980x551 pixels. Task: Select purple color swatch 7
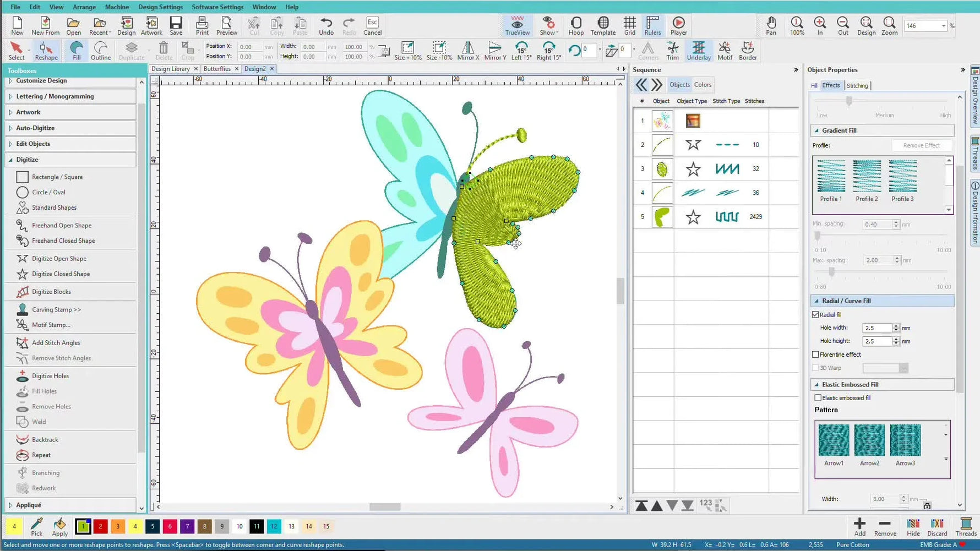point(187,527)
